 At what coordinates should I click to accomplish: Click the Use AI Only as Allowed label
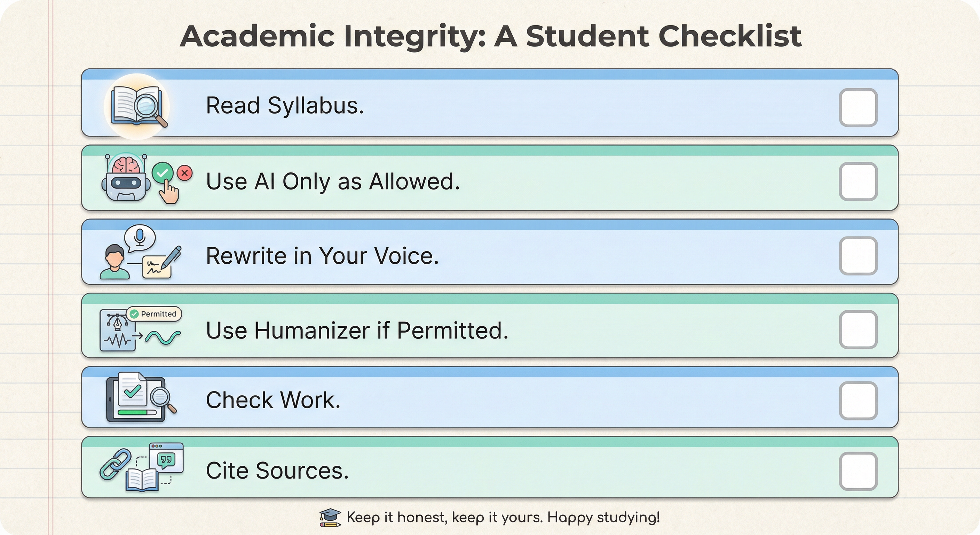tap(332, 181)
